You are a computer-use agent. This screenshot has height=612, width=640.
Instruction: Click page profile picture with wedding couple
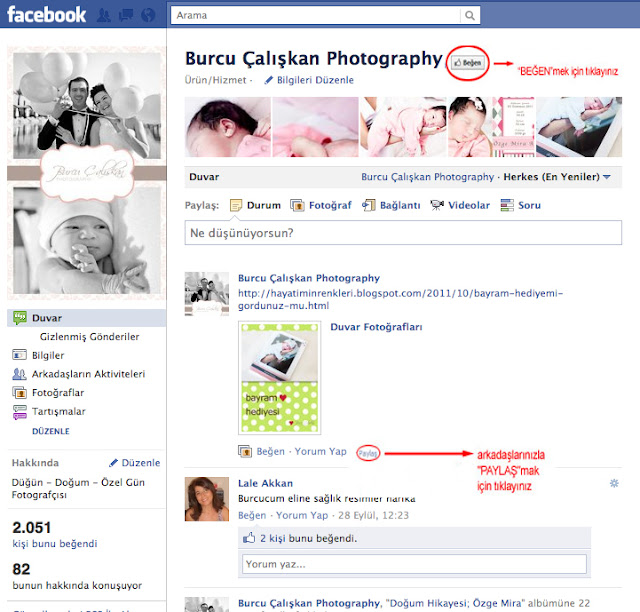click(x=87, y=173)
